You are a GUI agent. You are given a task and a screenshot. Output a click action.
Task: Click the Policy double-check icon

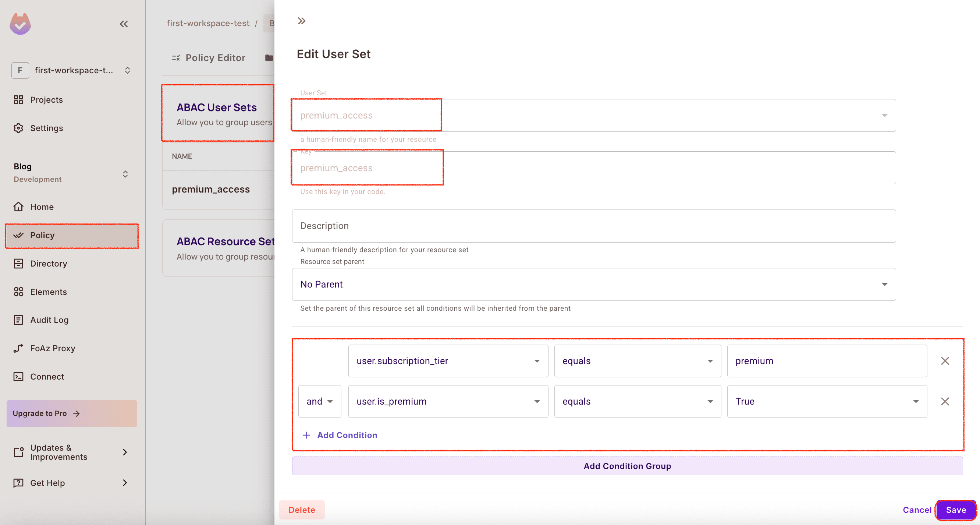18,235
